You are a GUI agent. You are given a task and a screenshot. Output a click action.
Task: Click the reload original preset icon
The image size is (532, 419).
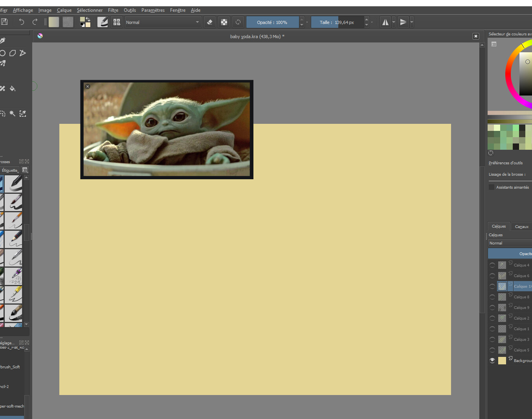(x=238, y=22)
